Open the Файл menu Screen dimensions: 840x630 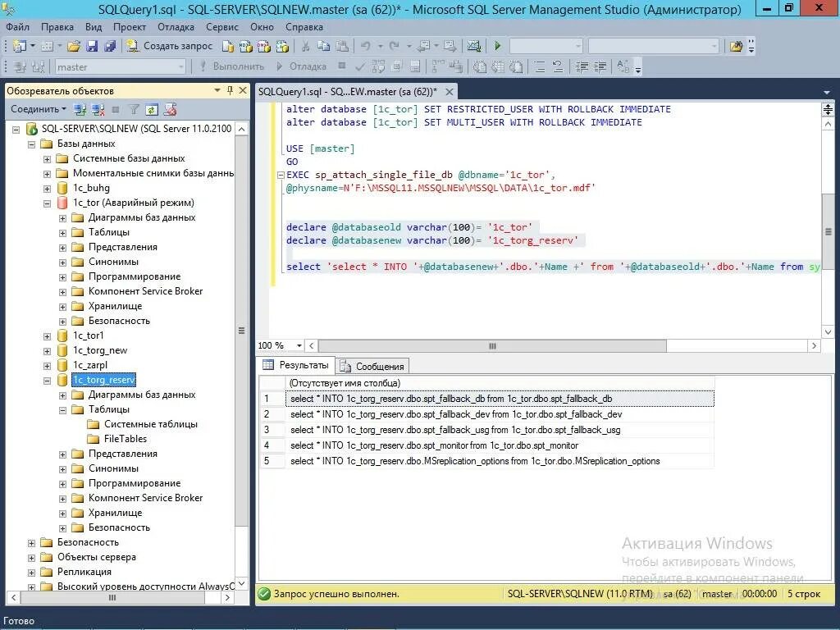18,27
